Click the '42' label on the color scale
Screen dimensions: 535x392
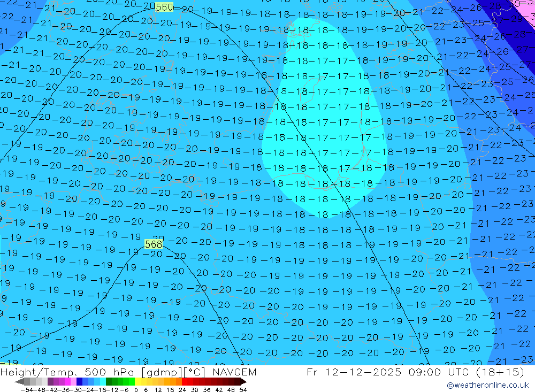point(219,390)
